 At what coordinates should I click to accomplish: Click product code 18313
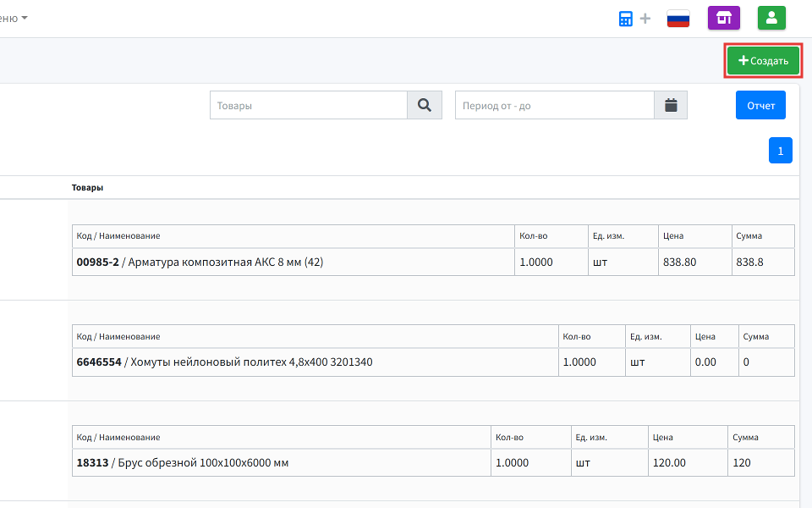[x=93, y=463]
